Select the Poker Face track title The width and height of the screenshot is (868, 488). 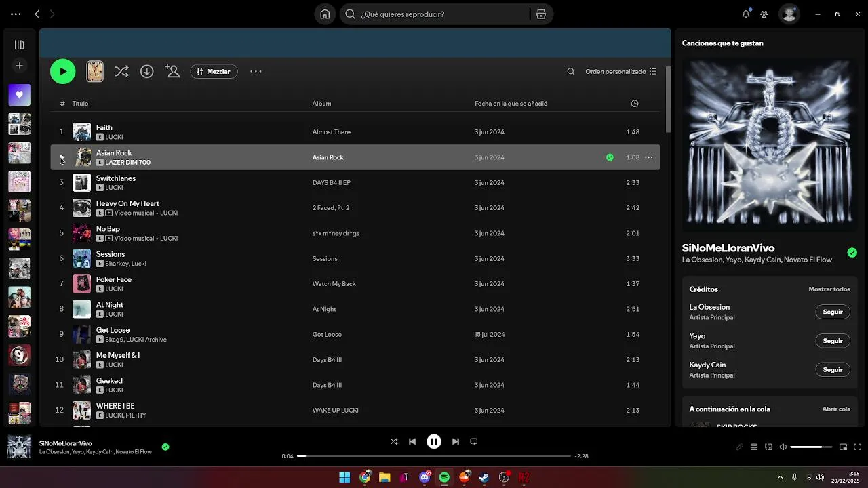[x=114, y=279]
